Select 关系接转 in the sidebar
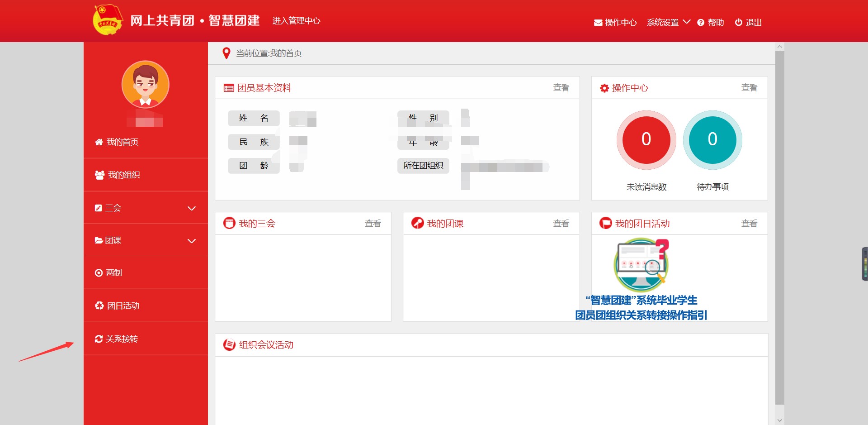868x425 pixels. (122, 339)
